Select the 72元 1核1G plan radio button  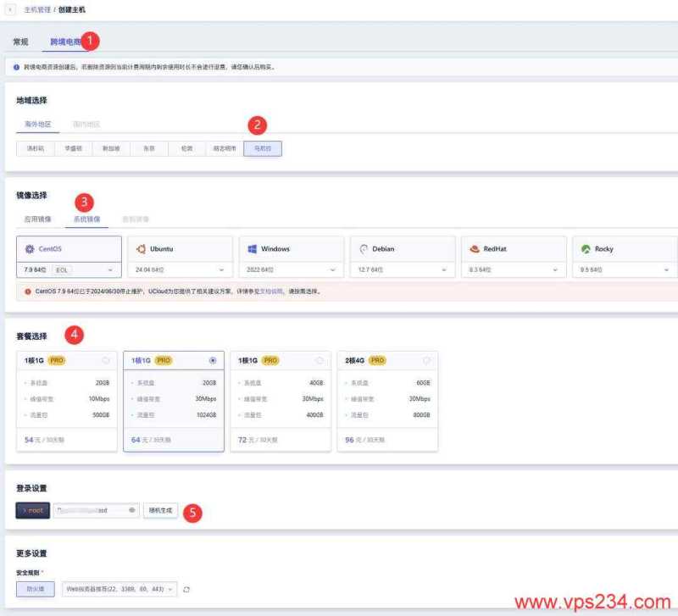click(x=319, y=360)
